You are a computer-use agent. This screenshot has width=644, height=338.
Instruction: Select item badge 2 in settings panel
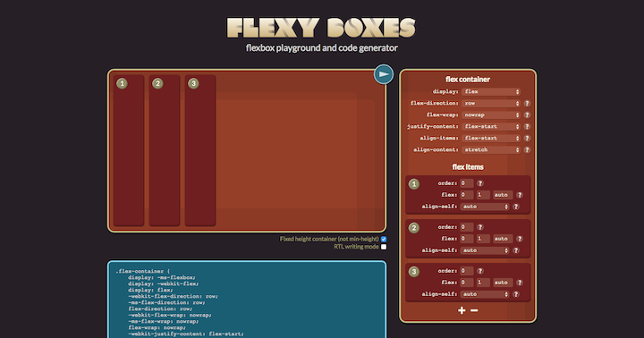click(x=414, y=228)
